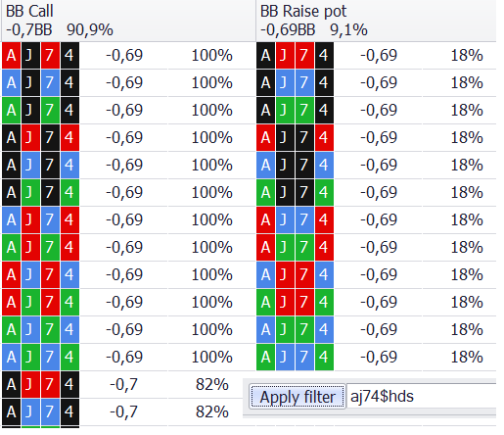Select BB Call hand blue A, green J, blue 7, green 4
Viewport: 504px width, 435px height.
40,357
